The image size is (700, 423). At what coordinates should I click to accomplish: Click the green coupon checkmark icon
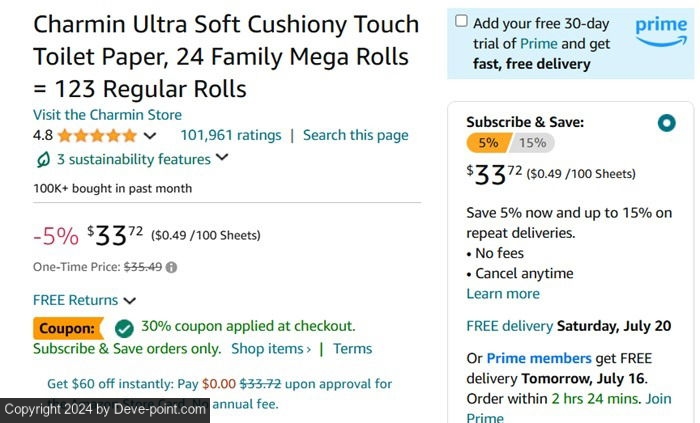pyautogui.click(x=124, y=328)
